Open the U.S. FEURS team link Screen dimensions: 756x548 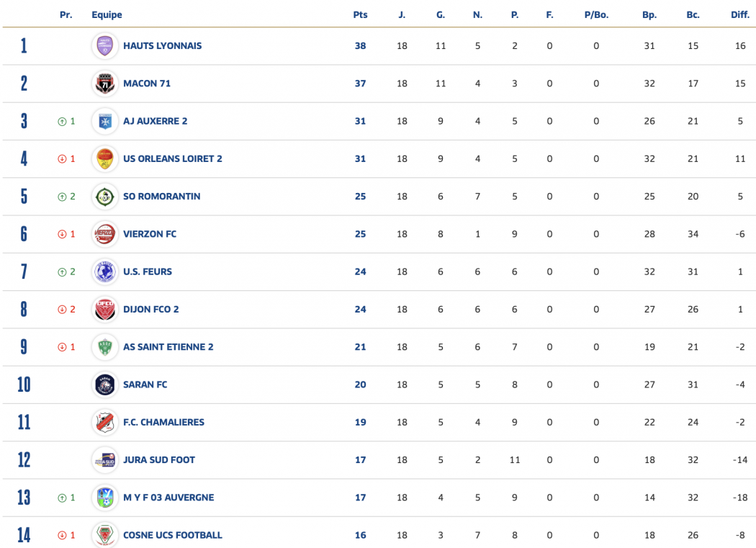point(147,271)
